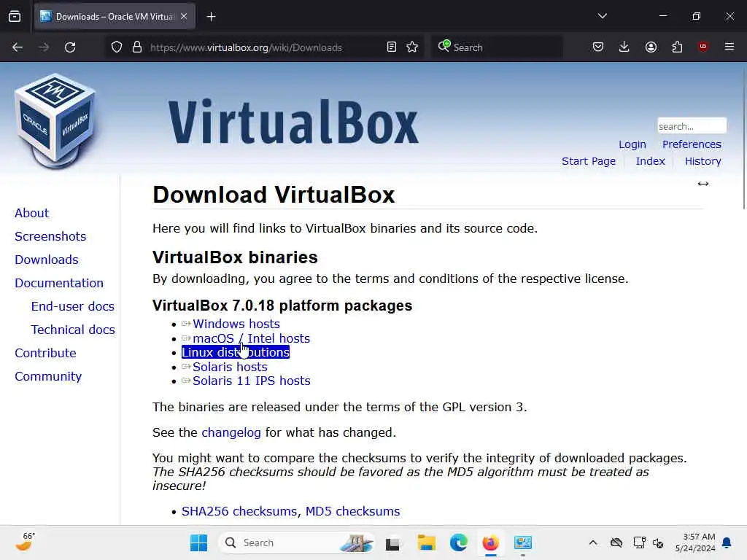The width and height of the screenshot is (747, 560).
Task: Open the changelog link
Action: [x=231, y=432]
